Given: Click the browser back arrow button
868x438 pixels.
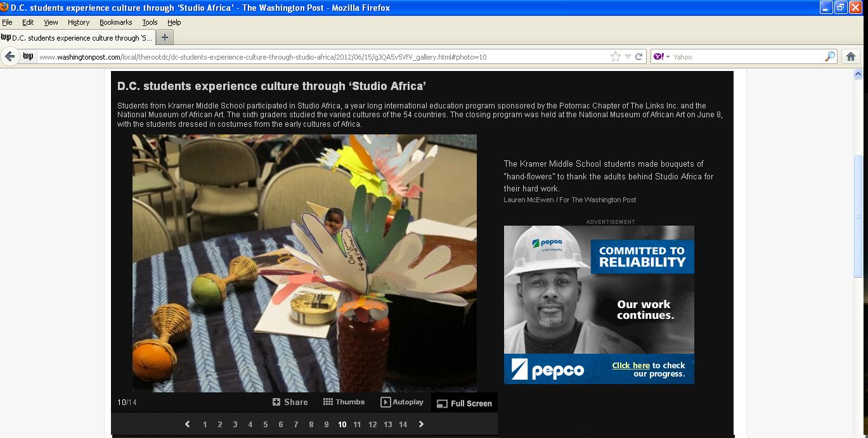Looking at the screenshot, I should 10,56.
